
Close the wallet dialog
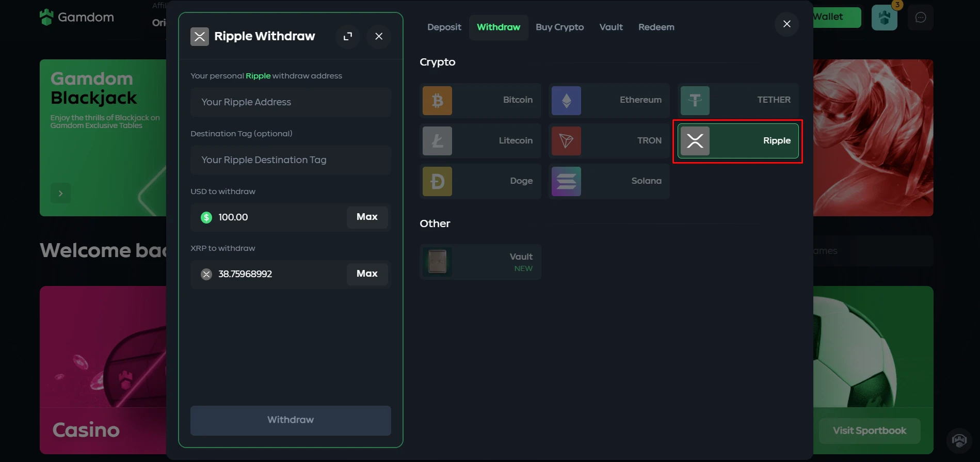click(787, 24)
